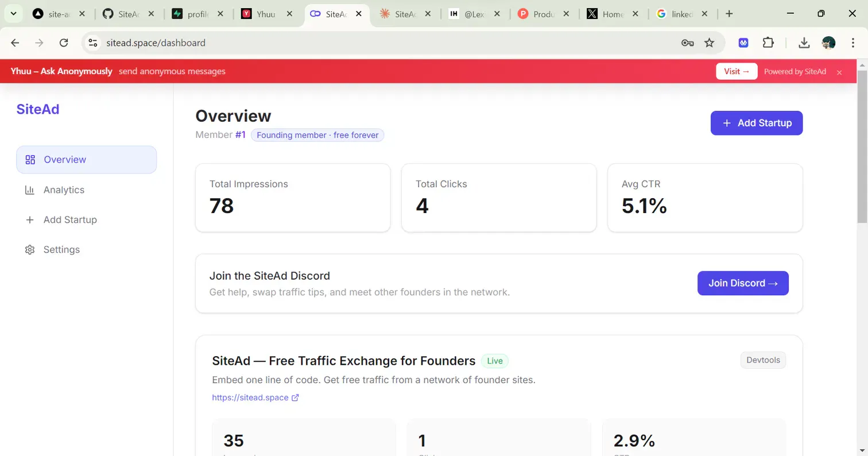This screenshot has width=868, height=456.
Task: Switch to the Yhuu tab
Action: tap(268, 14)
